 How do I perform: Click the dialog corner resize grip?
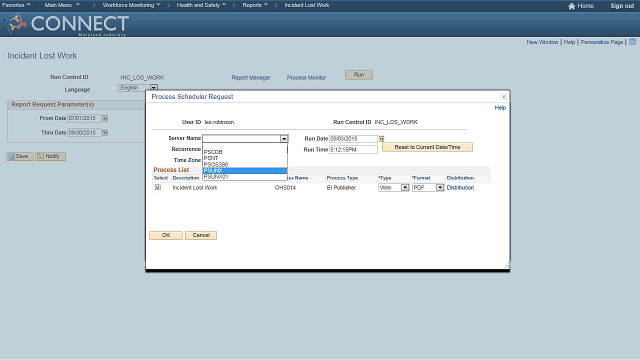507,266
